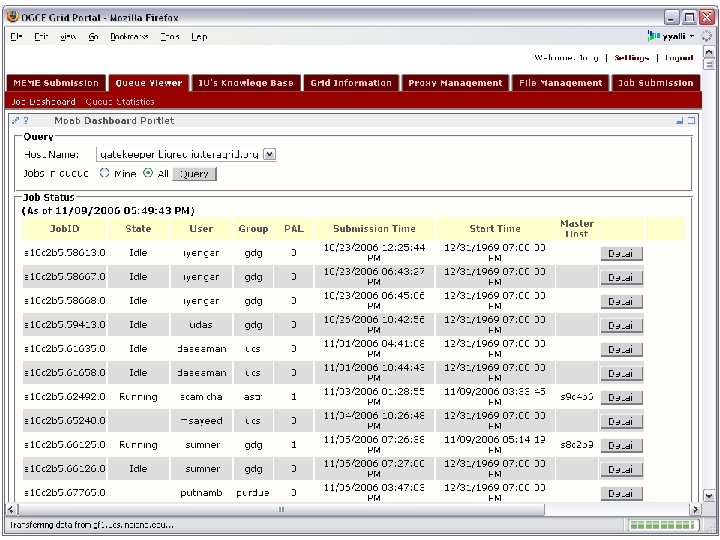Image resolution: width=720 pixels, height=540 pixels.
Task: Click the horizontal scrollbar thumb
Action: pos(281,509)
